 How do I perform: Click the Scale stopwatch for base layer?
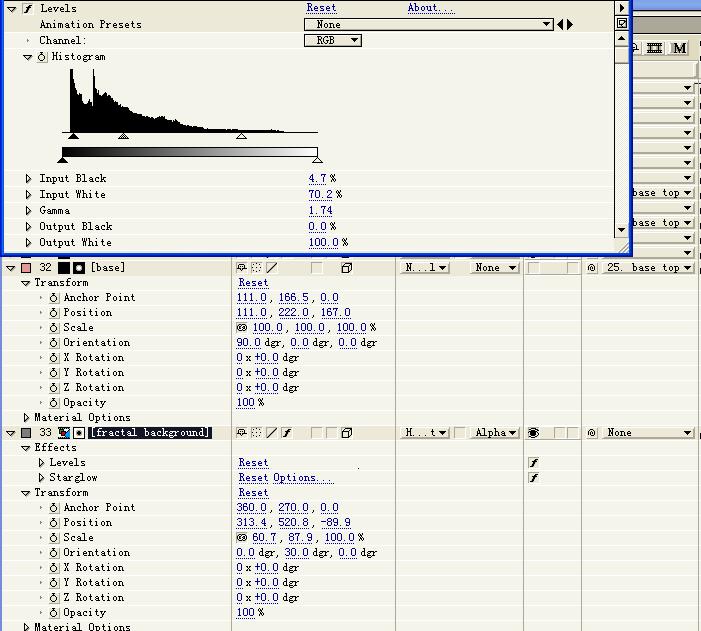click(x=54, y=328)
